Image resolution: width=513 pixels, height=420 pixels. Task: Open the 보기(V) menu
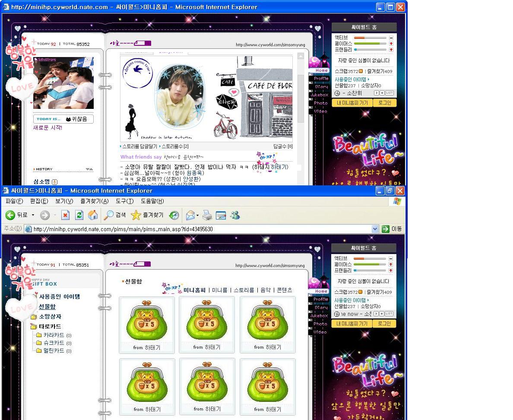64,201
